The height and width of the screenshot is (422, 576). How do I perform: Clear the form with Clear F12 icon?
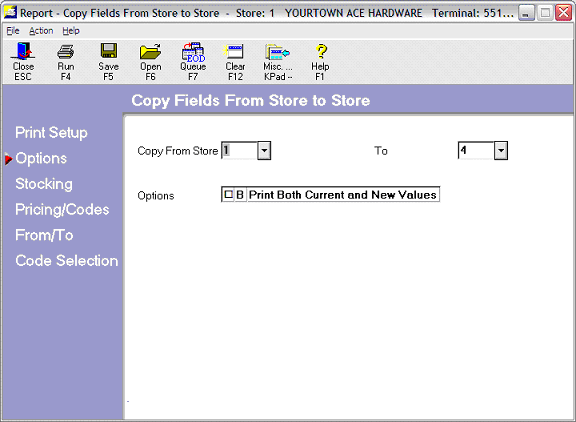tap(235, 61)
